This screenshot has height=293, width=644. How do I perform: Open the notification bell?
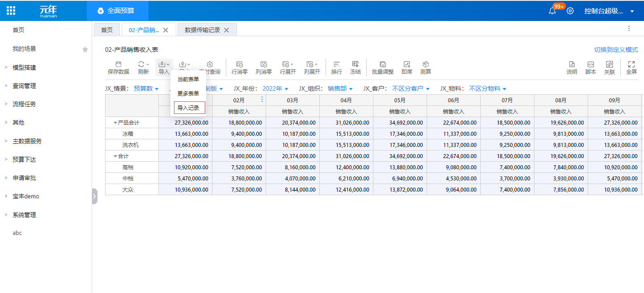coord(552,11)
